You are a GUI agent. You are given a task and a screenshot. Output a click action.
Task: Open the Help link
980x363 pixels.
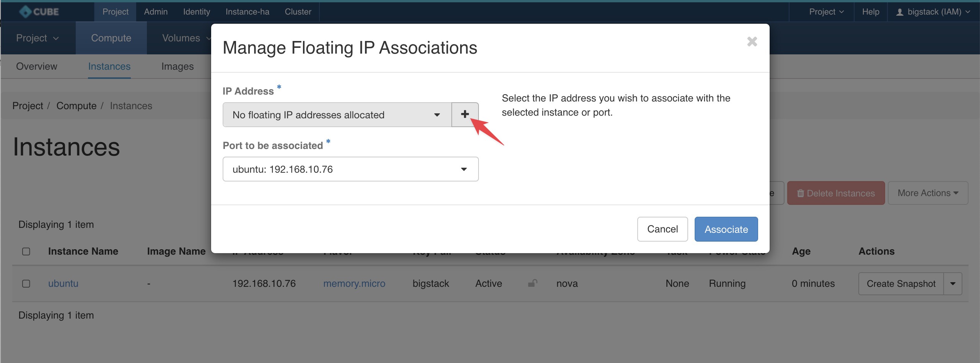tap(871, 12)
